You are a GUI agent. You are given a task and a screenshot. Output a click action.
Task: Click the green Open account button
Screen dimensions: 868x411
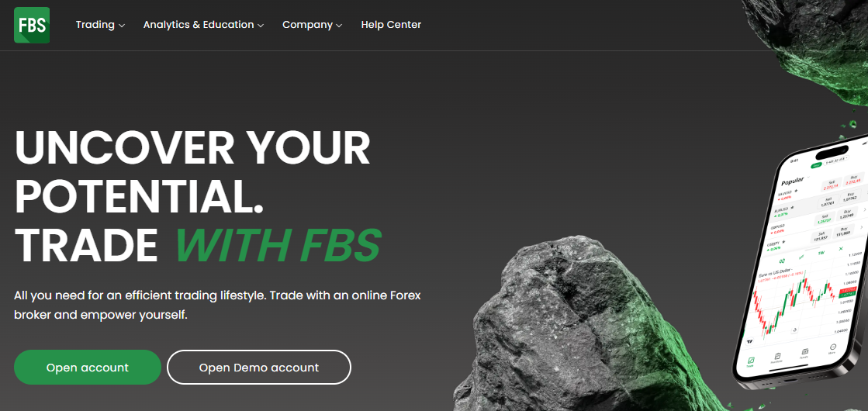click(88, 368)
